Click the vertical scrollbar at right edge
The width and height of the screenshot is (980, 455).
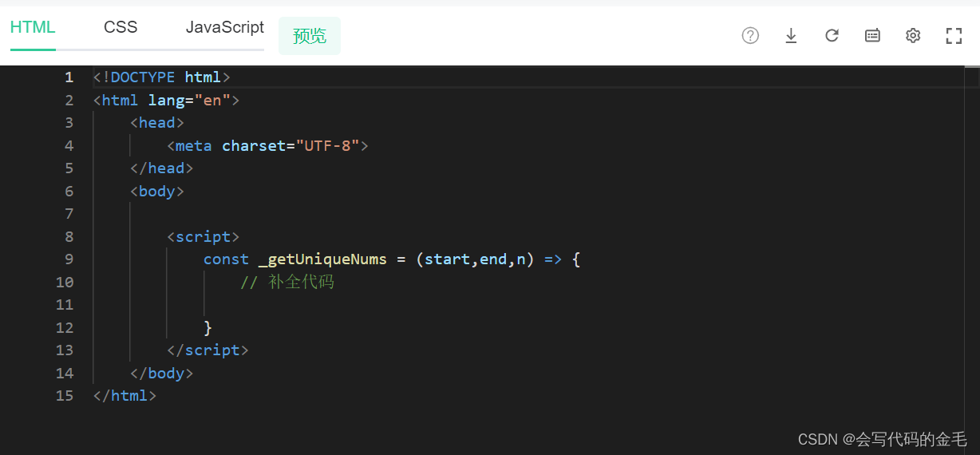(x=971, y=260)
